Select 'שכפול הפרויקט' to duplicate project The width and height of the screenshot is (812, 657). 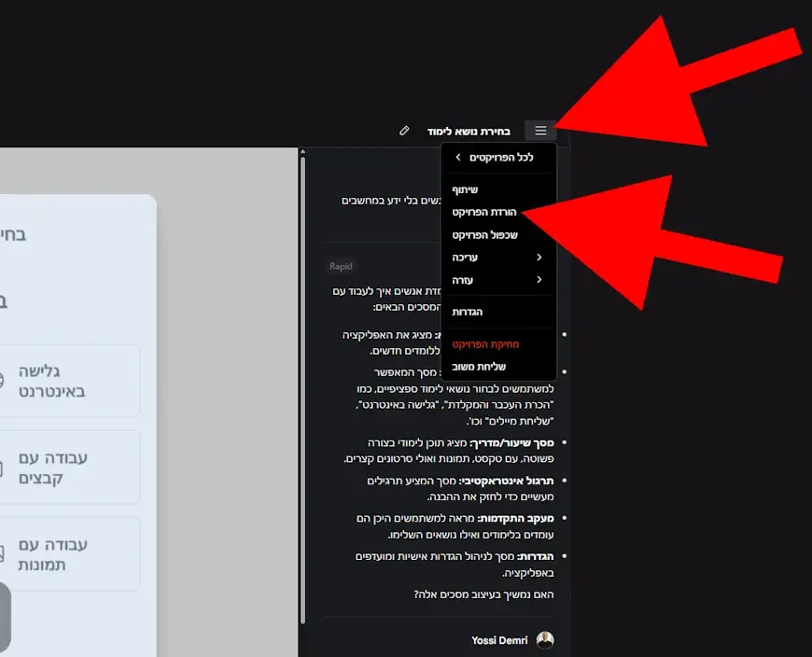(484, 235)
